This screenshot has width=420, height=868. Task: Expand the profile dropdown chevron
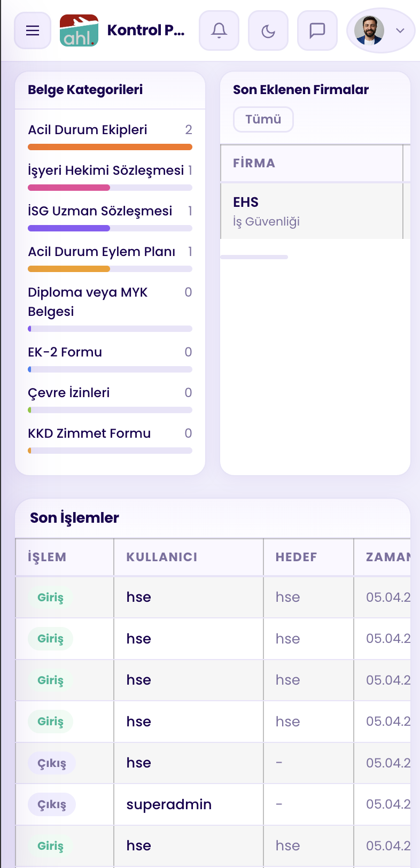click(400, 30)
